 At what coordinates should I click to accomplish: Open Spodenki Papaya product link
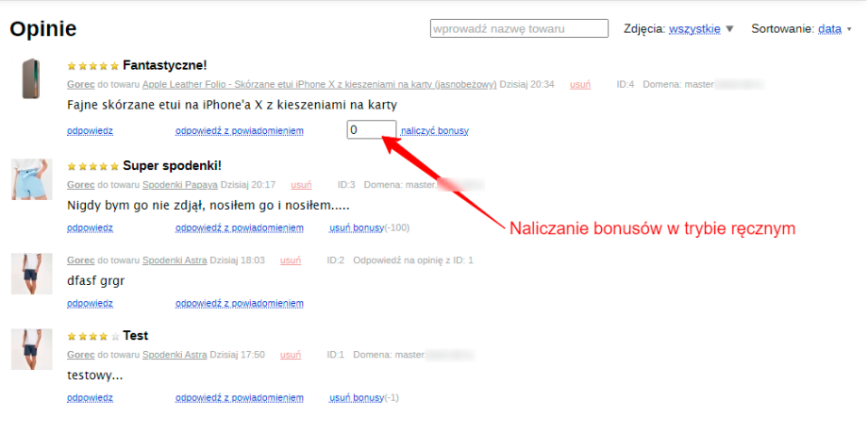[179, 185]
